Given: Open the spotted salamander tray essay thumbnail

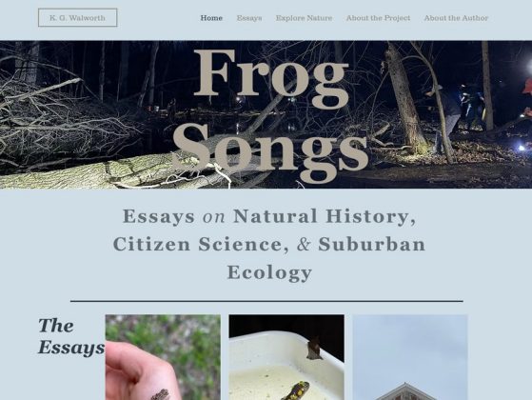Looking at the screenshot, I should point(286,357).
